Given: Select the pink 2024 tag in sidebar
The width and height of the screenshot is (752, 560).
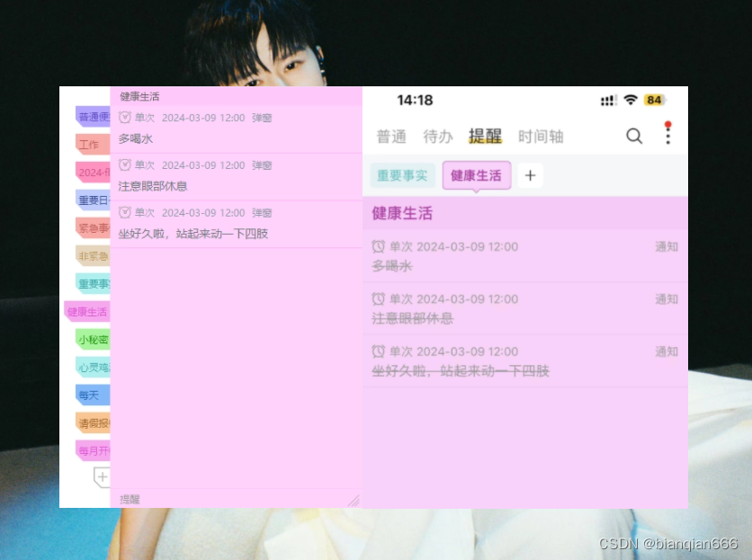Looking at the screenshot, I should (x=93, y=172).
